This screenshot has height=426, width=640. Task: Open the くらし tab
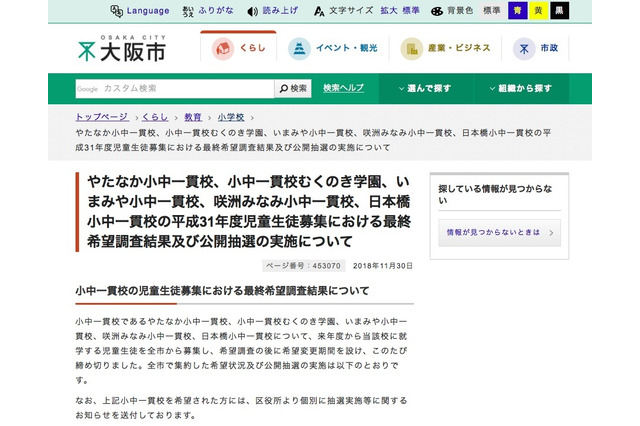238,46
